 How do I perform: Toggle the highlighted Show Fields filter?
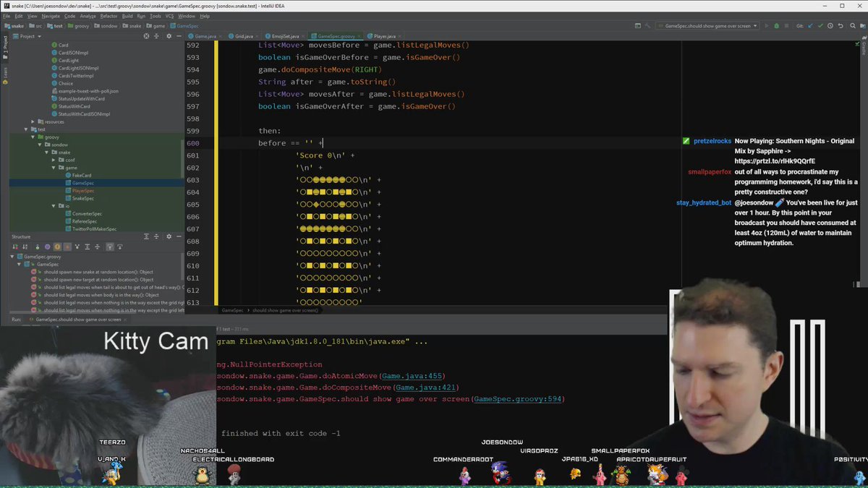[x=57, y=247]
